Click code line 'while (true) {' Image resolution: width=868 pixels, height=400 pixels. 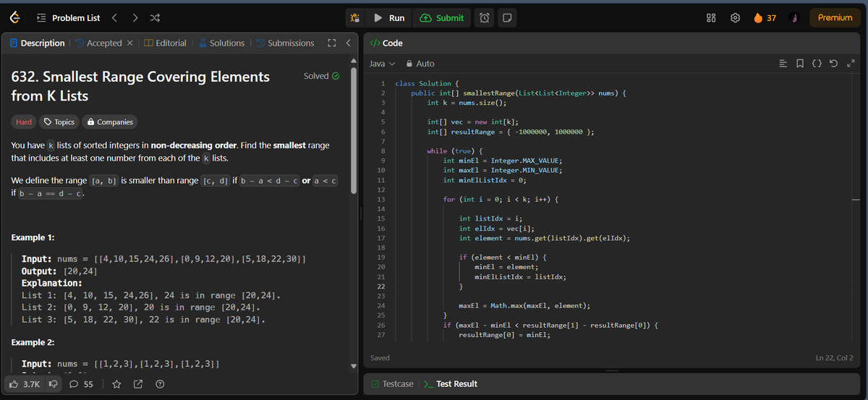click(454, 150)
